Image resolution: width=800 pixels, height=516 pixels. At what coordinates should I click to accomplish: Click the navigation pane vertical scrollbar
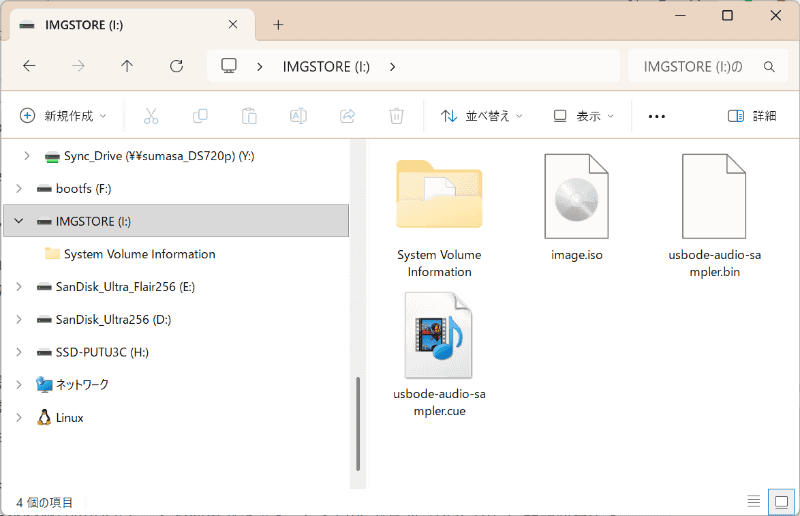click(358, 424)
